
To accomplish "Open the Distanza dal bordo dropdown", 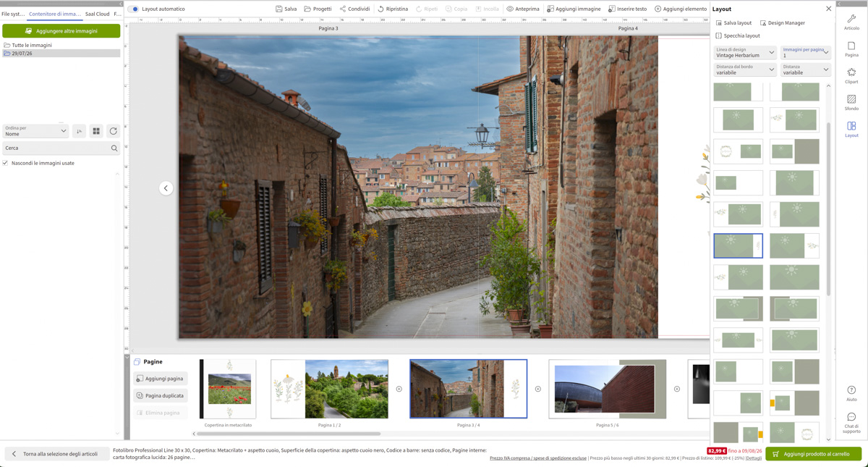I will 745,70.
